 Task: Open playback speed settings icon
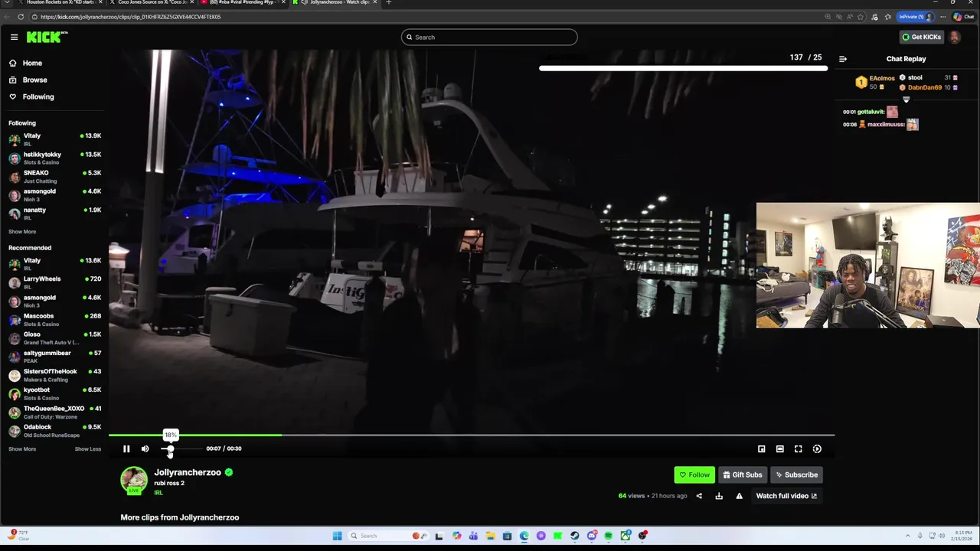point(817,449)
